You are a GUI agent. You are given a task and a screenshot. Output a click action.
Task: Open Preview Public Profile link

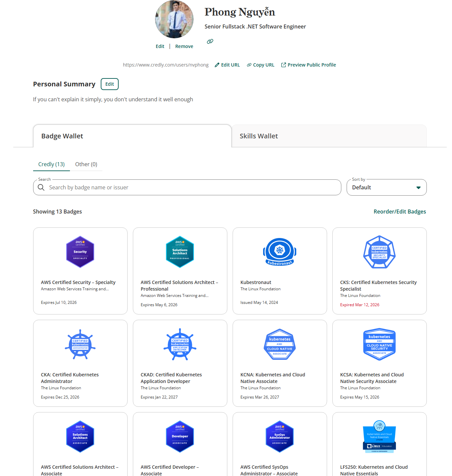(309, 65)
